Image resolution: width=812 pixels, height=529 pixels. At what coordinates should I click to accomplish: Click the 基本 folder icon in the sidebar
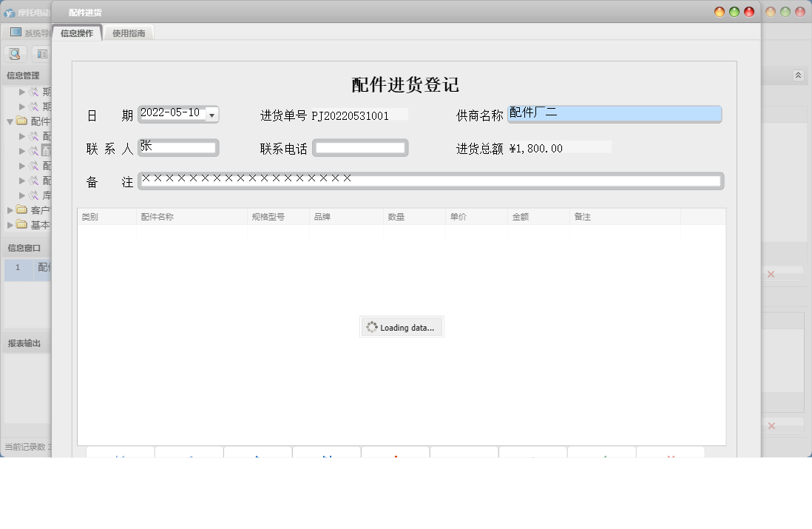[21, 223]
